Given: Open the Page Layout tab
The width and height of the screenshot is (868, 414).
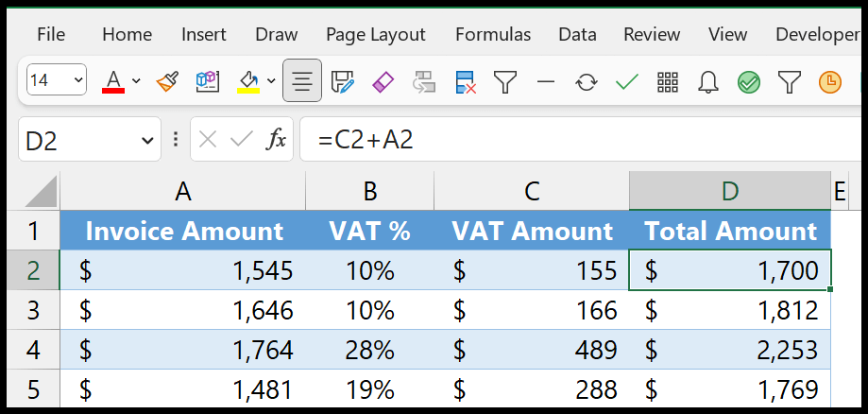Looking at the screenshot, I should pyautogui.click(x=375, y=34).
